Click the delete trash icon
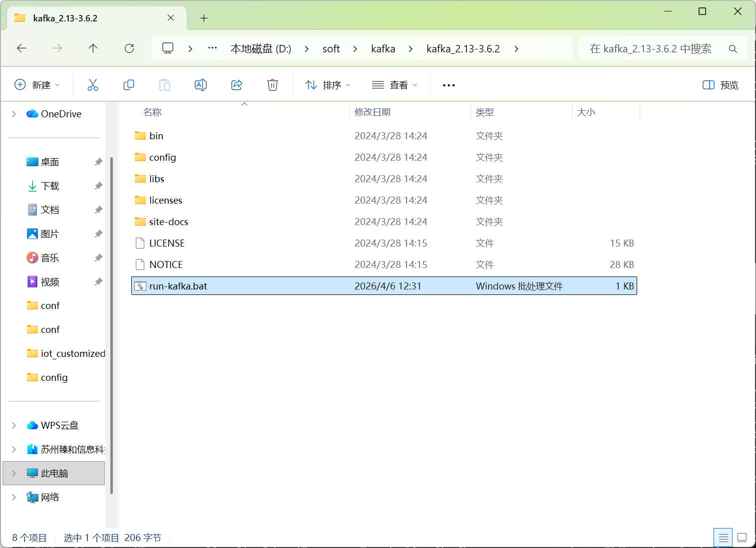756x548 pixels. pos(273,85)
